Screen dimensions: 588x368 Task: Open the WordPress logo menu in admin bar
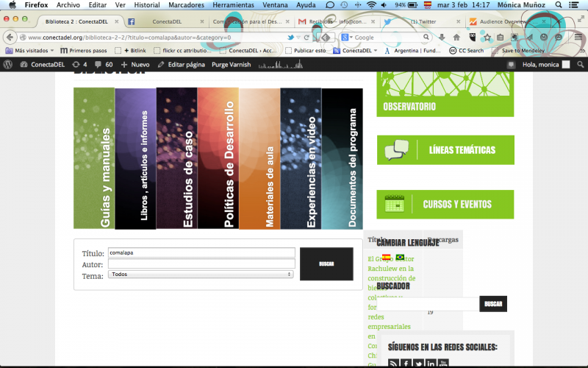[x=8, y=65]
